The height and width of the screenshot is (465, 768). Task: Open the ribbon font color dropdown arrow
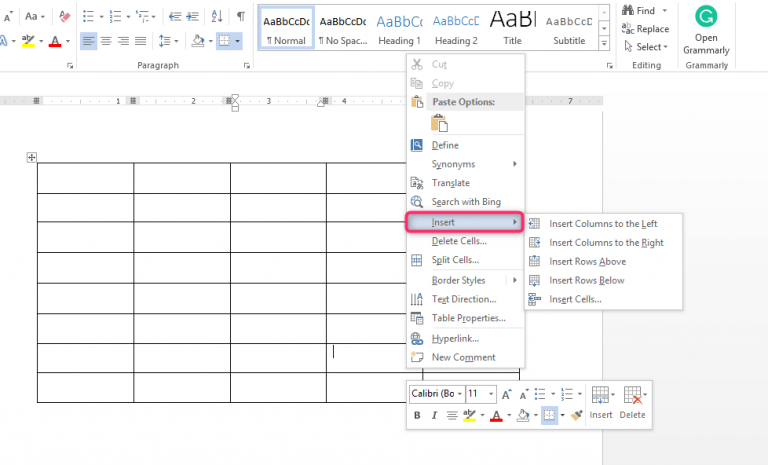click(x=68, y=41)
